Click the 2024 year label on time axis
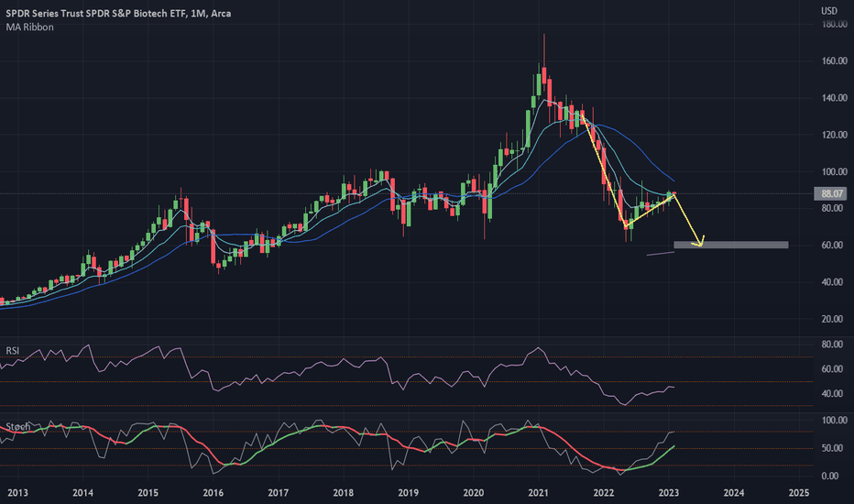Screen dimensions: 854x504 (734, 493)
